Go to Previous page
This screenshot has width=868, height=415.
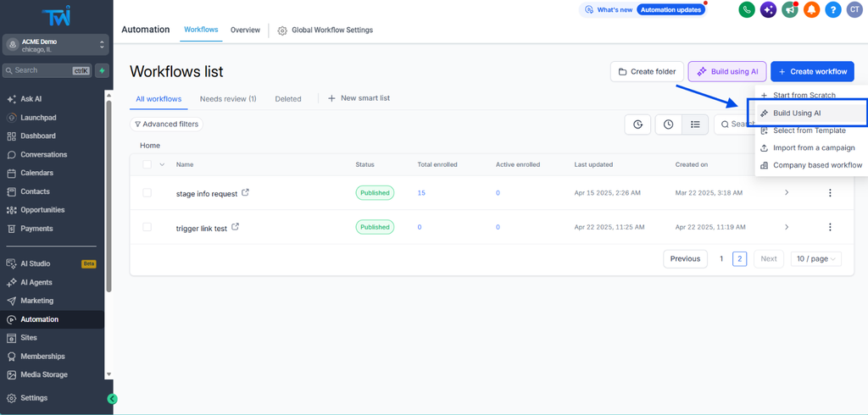(685, 259)
